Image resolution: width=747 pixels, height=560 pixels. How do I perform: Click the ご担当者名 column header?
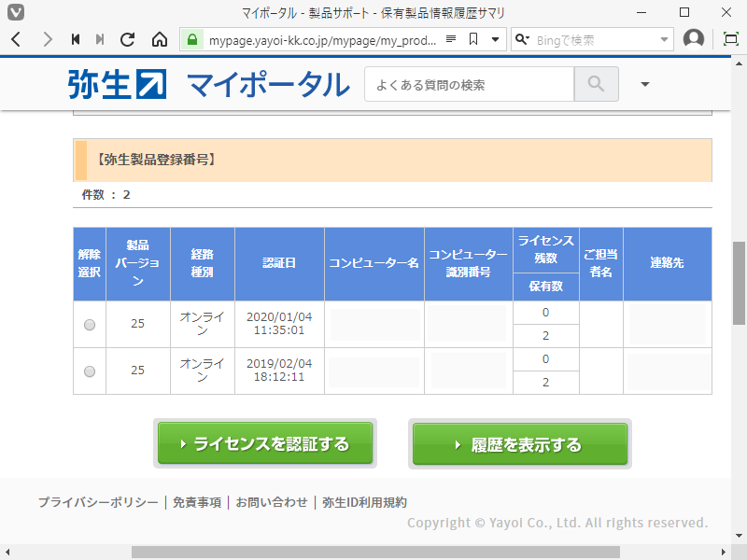[601, 264]
